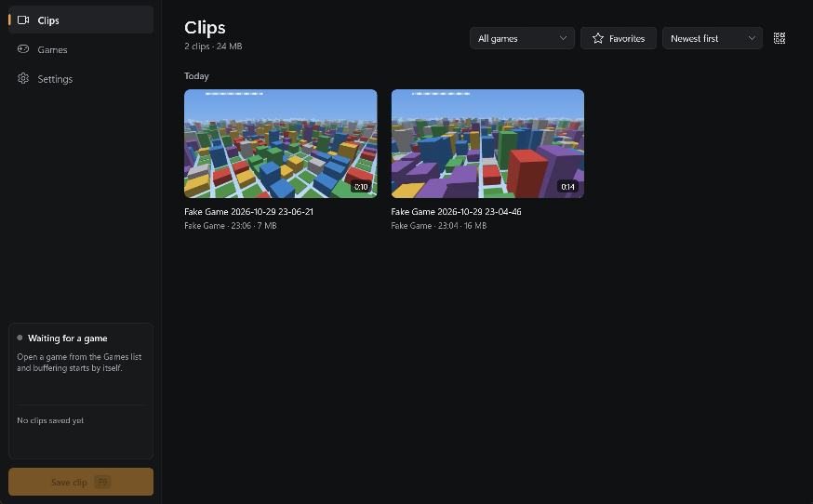Click the 2 clips · 24 MB summary

point(213,46)
